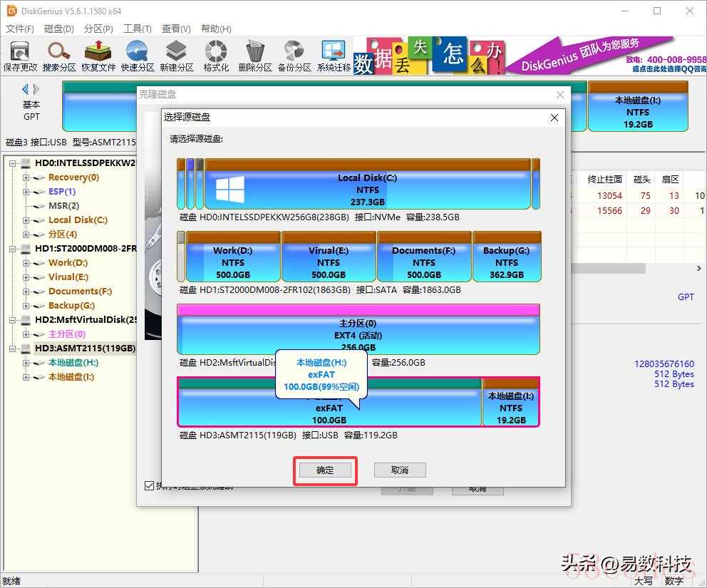Select Documents(F:) in the disk tree
The width and height of the screenshot is (707, 588).
[80, 292]
